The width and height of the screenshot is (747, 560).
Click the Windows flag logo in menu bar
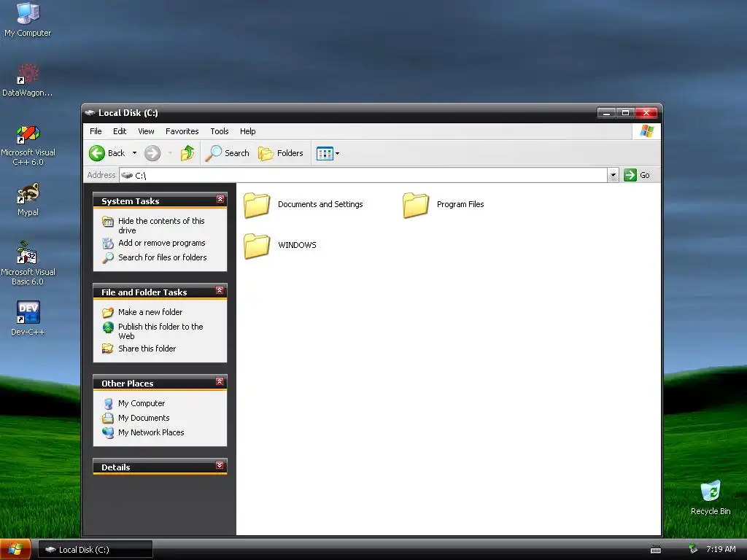pos(647,131)
